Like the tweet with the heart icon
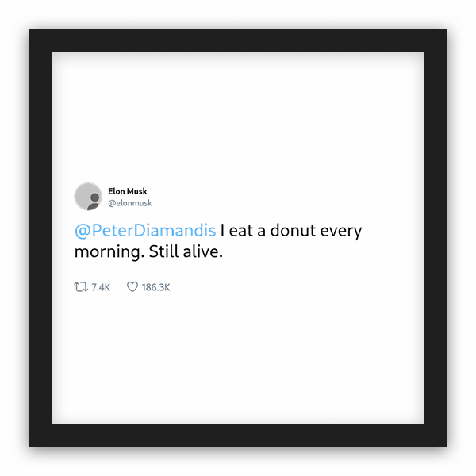This screenshot has height=476, width=476. coord(132,287)
